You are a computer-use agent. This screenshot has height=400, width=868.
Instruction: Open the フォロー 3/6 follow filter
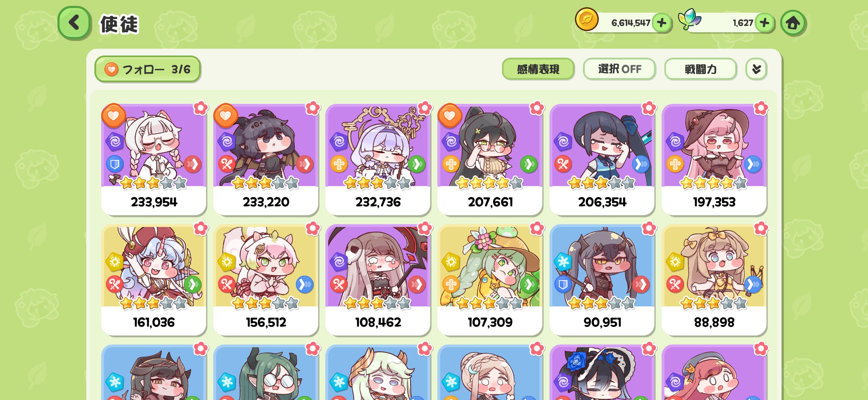(x=147, y=69)
